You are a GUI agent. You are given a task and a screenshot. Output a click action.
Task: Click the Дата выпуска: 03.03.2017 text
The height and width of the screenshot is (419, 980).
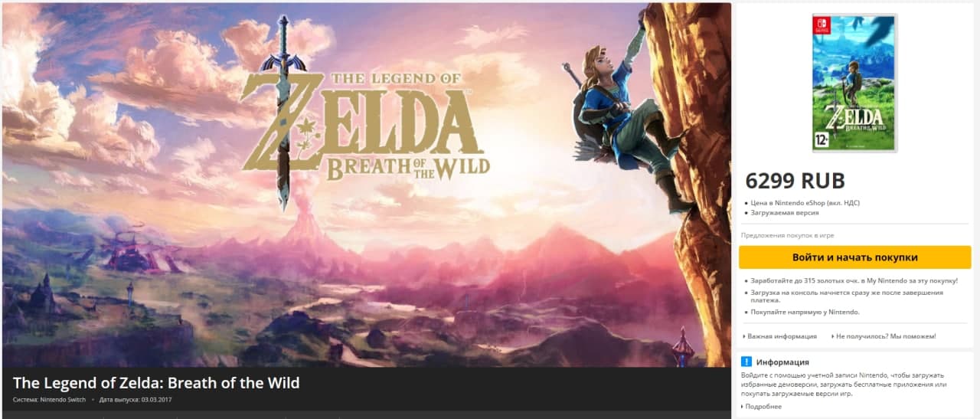click(x=137, y=400)
